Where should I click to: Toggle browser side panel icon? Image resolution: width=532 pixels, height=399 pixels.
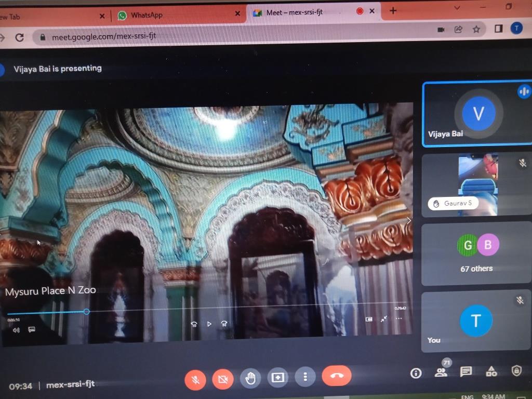[498, 29]
